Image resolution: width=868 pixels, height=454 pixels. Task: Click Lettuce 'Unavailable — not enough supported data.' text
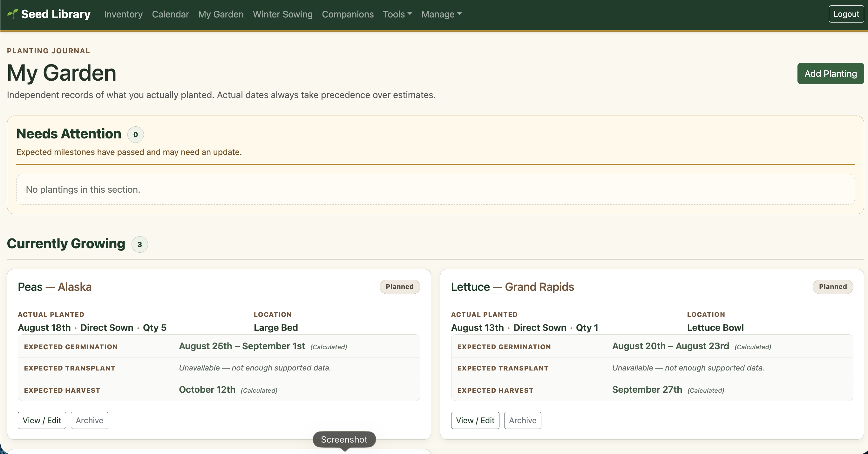pyautogui.click(x=688, y=368)
